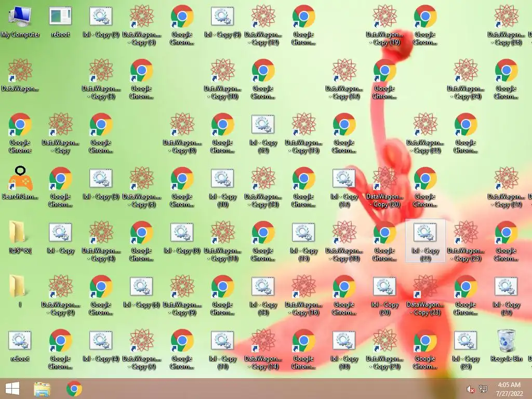Image resolution: width=532 pixels, height=399 pixels.
Task: Open the Recycle Bin
Action: tap(506, 346)
